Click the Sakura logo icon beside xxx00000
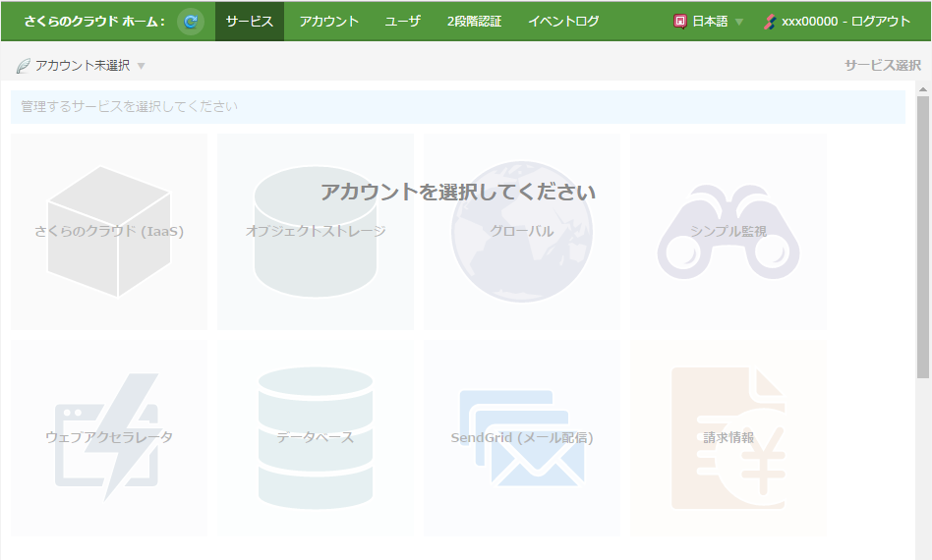The image size is (932, 560). coord(770,22)
